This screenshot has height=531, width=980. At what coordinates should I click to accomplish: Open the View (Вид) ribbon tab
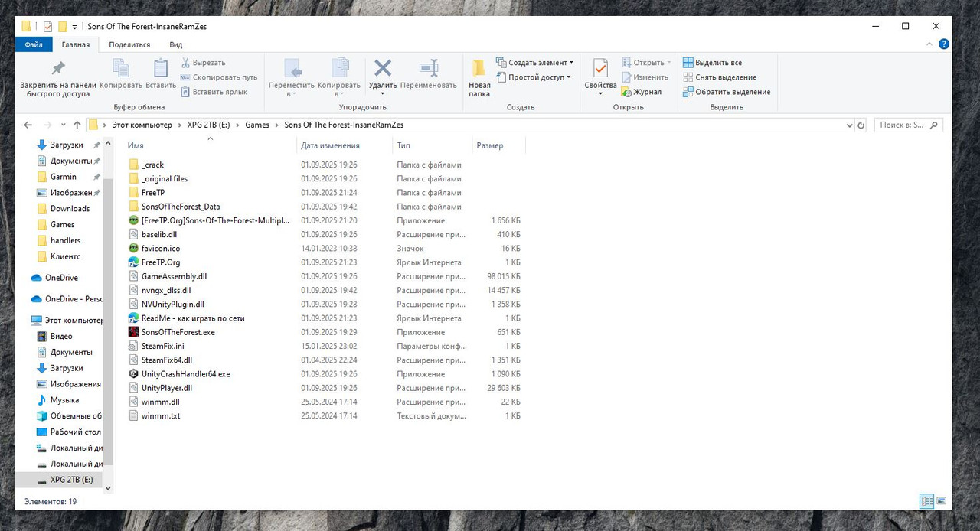[176, 44]
